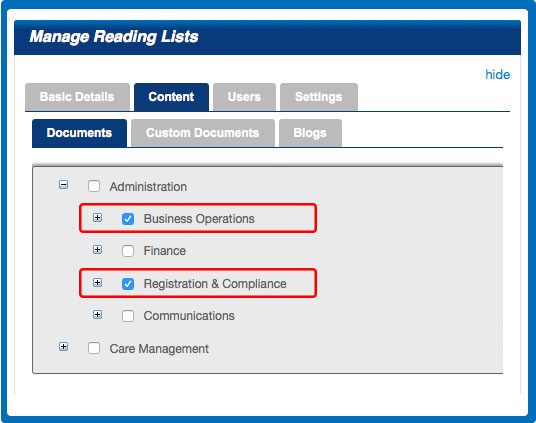Go to the Settings tab

[x=319, y=97]
